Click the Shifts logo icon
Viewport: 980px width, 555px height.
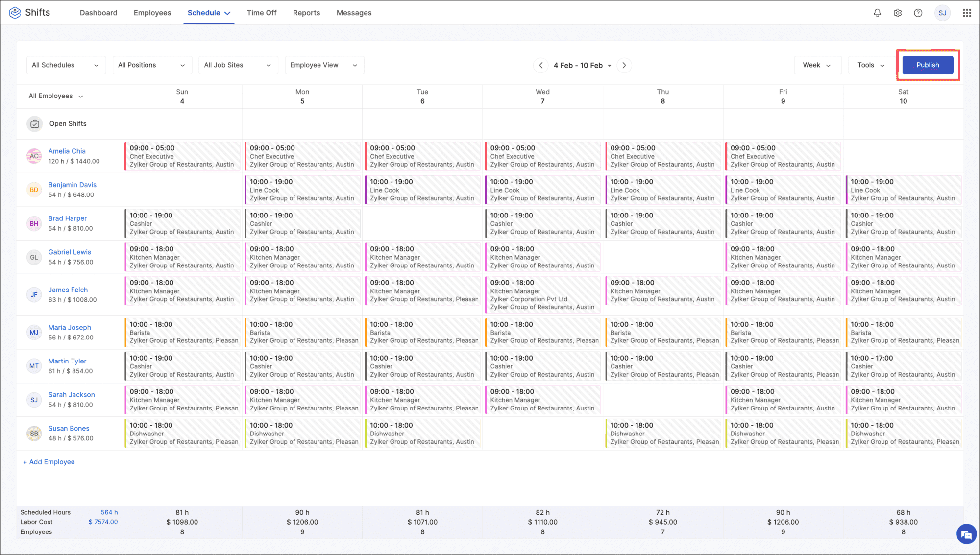coord(15,13)
